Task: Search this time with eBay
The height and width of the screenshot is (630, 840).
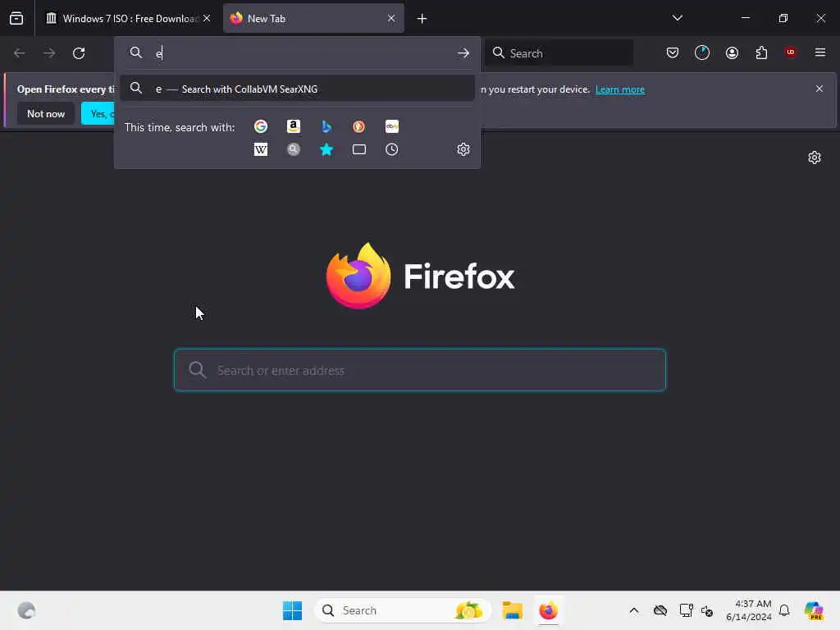Action: pos(391,126)
